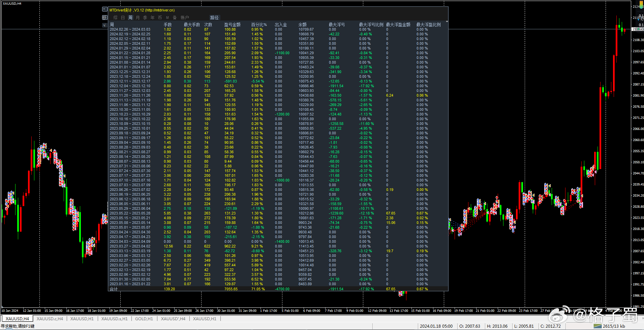The image size is (644, 330).
Task: Toggle the 周 weekly view
Action: pyautogui.click(x=130, y=18)
